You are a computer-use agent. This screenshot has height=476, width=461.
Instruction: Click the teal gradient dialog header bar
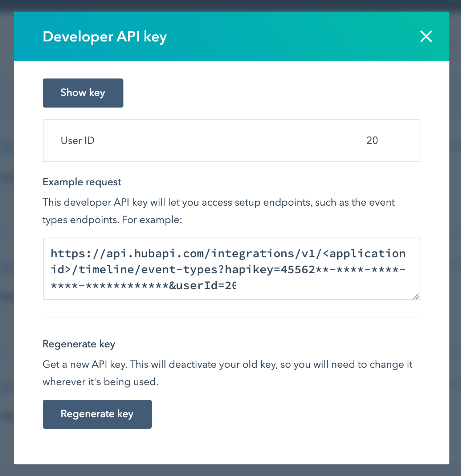[x=254, y=36]
